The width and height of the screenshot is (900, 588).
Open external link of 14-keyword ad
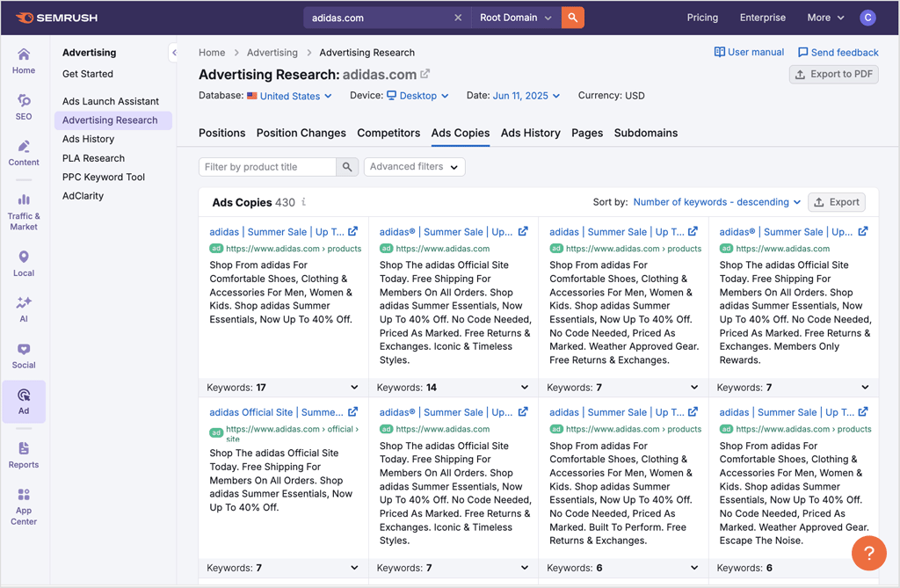[x=523, y=231]
